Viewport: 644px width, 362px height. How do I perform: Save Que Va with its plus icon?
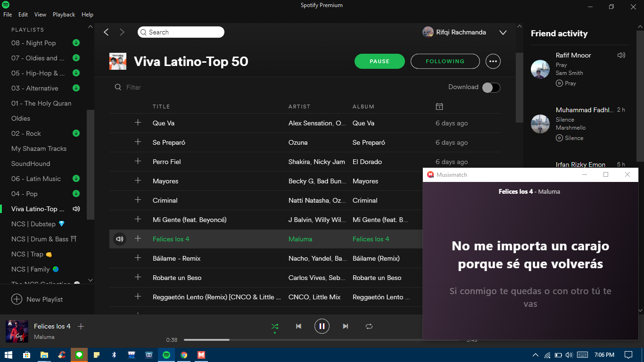[x=138, y=123]
